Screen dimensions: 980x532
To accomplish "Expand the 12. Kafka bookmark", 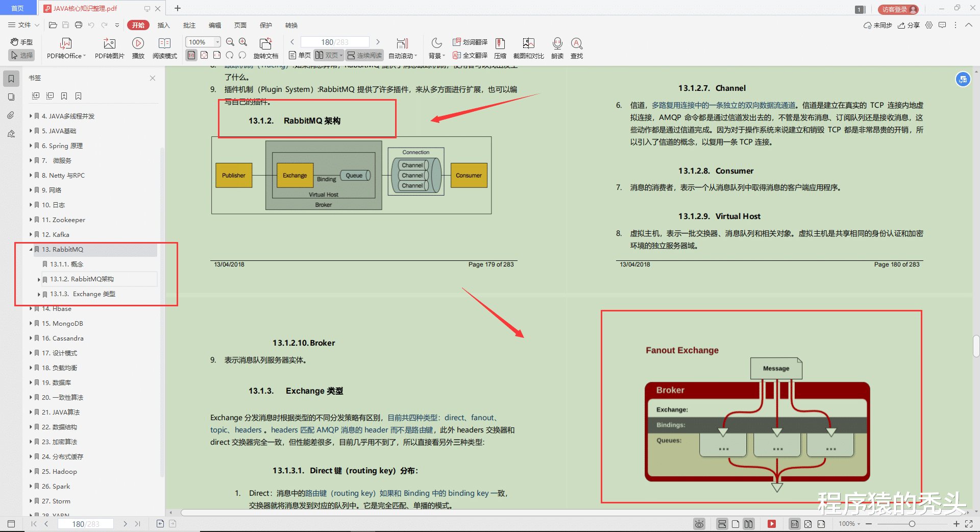I will (31, 235).
